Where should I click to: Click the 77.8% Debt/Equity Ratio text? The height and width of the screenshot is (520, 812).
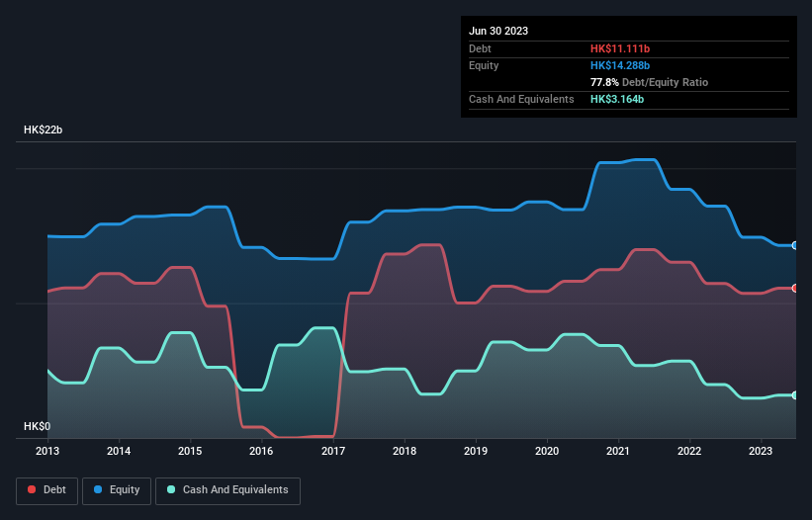(649, 82)
